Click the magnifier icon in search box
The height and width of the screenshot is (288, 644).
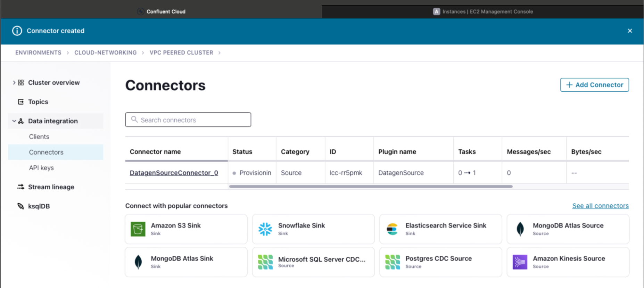[134, 120]
